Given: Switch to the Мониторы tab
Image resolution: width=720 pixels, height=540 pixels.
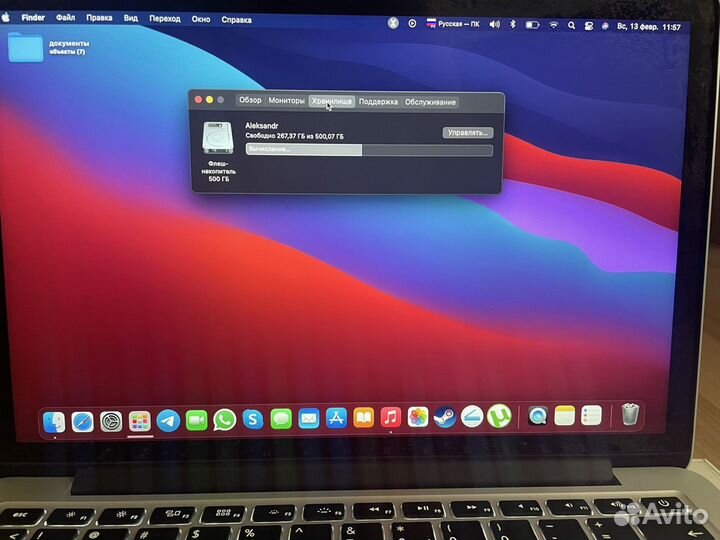Looking at the screenshot, I should (x=287, y=101).
